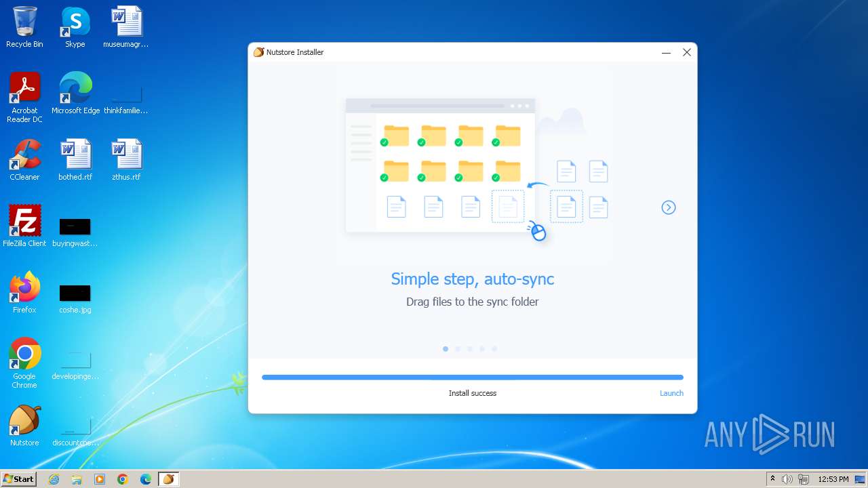The image size is (868, 488).
Task: Open FileZilla Client shortcut
Action: point(24,226)
